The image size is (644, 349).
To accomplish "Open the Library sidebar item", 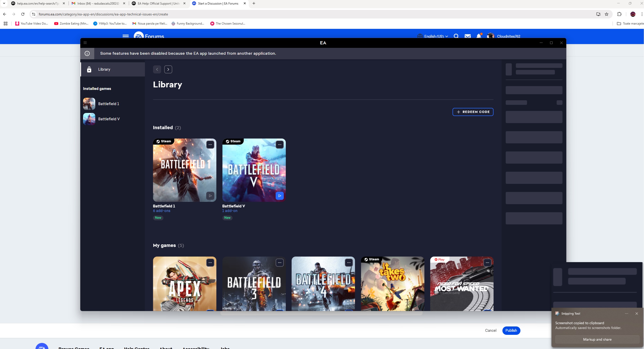I will tap(113, 69).
